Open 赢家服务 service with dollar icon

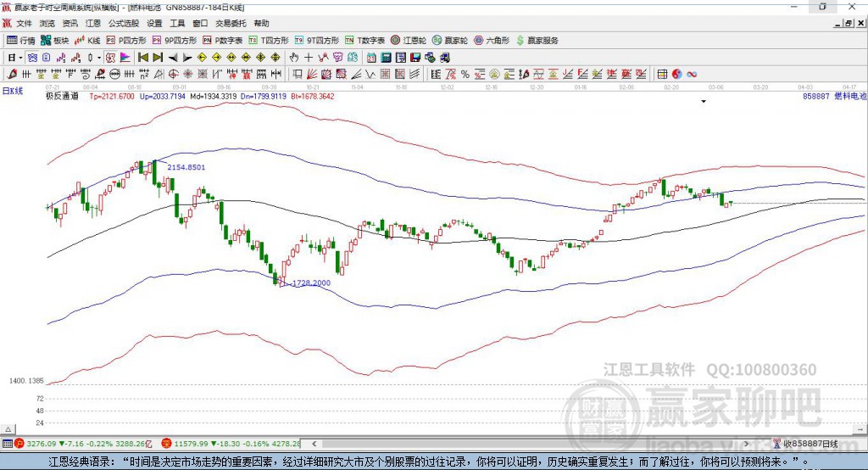tap(537, 41)
